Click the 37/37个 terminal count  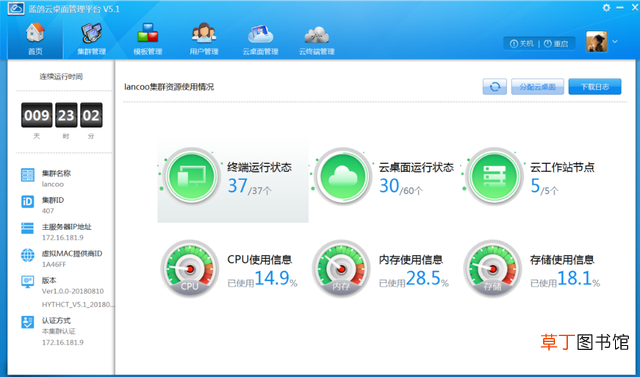coord(249,186)
